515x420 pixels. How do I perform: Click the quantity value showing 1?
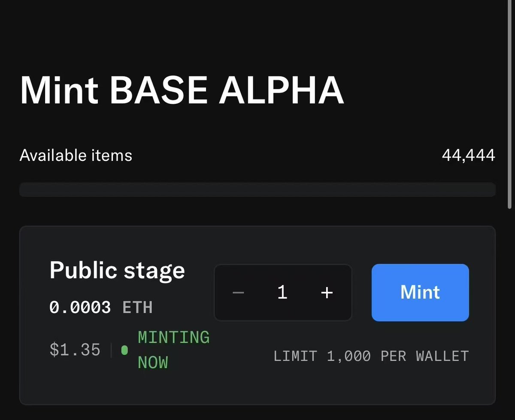pos(282,293)
